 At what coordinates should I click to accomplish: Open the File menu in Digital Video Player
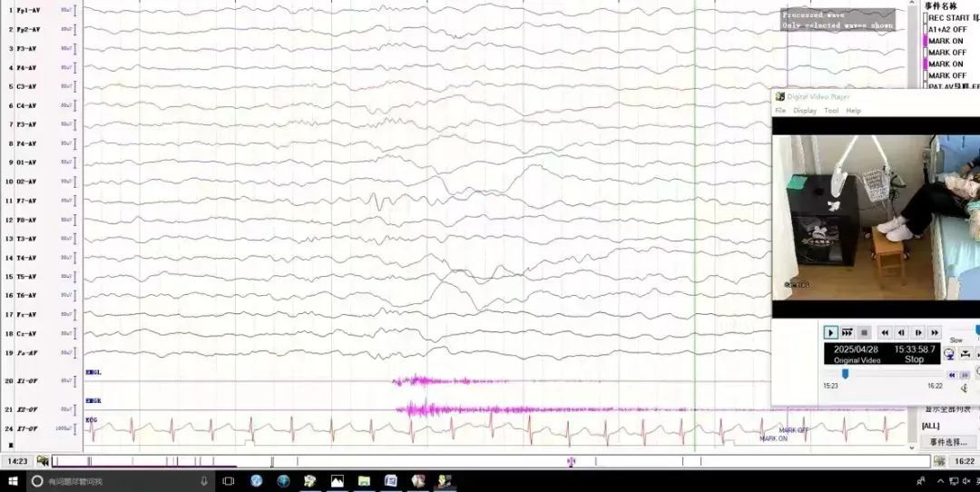click(x=780, y=111)
